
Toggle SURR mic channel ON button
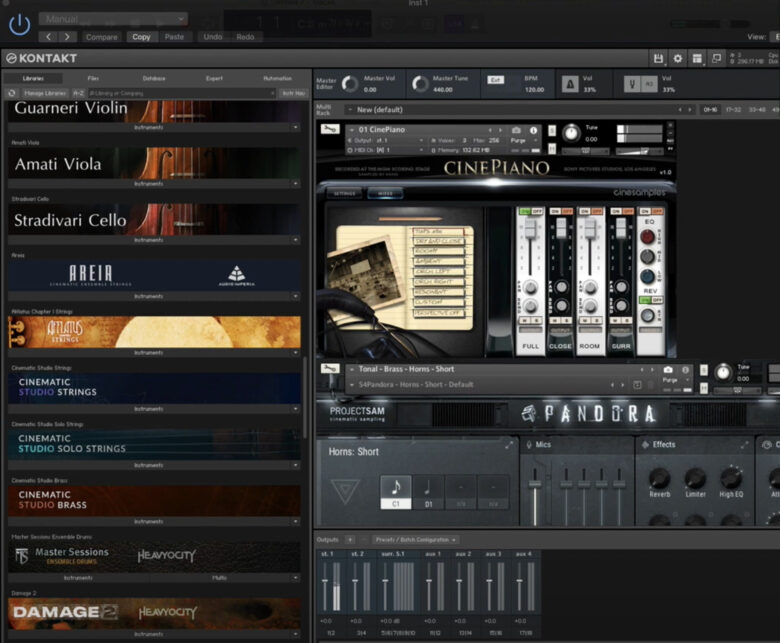click(616, 211)
